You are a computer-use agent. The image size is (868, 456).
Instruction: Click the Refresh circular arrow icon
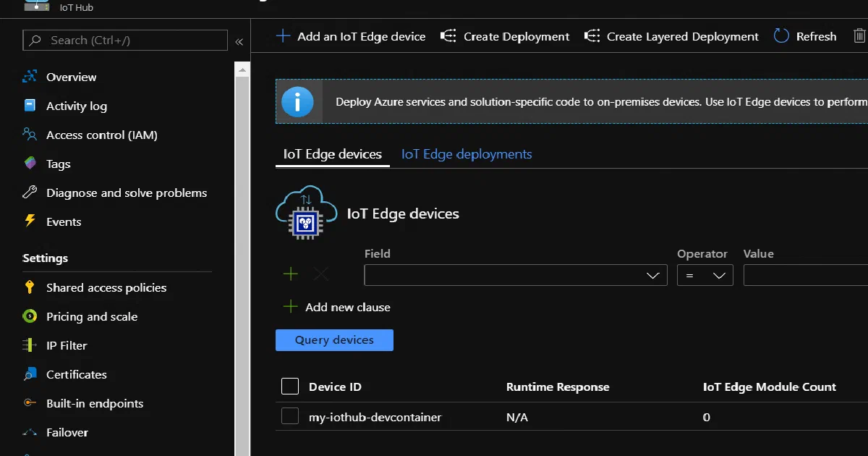[781, 36]
